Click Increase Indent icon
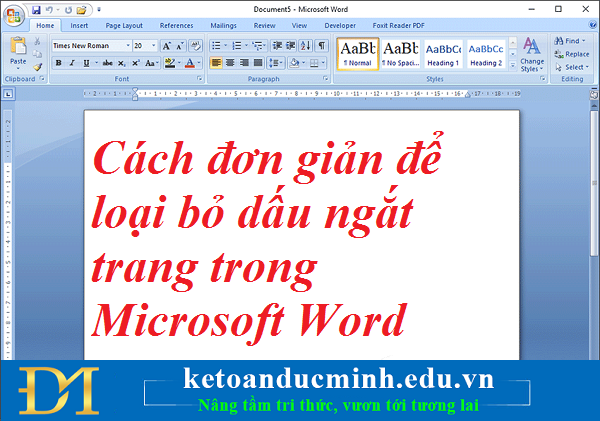The height and width of the screenshot is (421, 600). click(291, 46)
